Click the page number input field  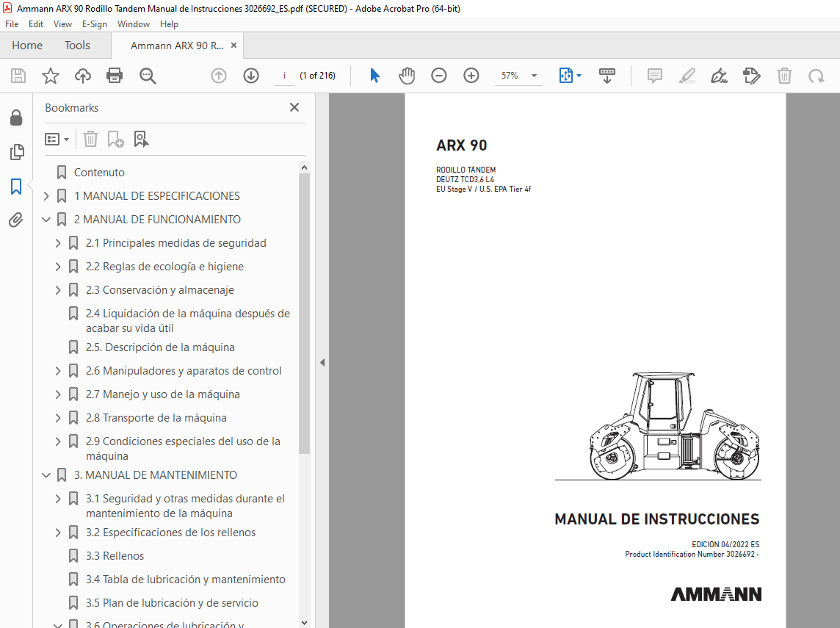pos(284,76)
